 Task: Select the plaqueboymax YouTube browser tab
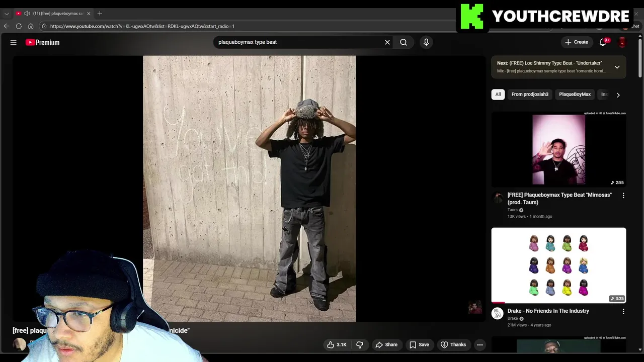[53, 14]
